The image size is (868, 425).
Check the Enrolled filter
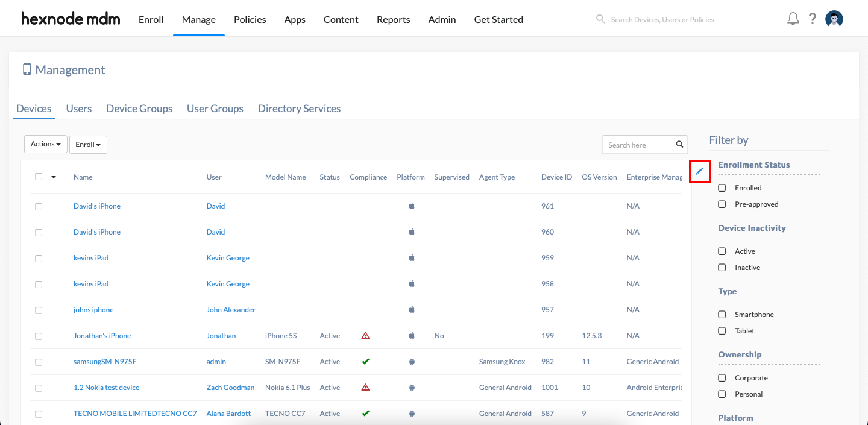point(722,188)
